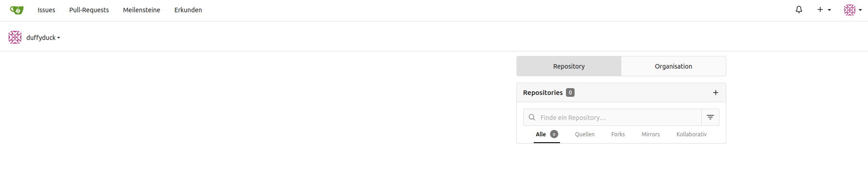Click the search magnifier icon

point(532,117)
